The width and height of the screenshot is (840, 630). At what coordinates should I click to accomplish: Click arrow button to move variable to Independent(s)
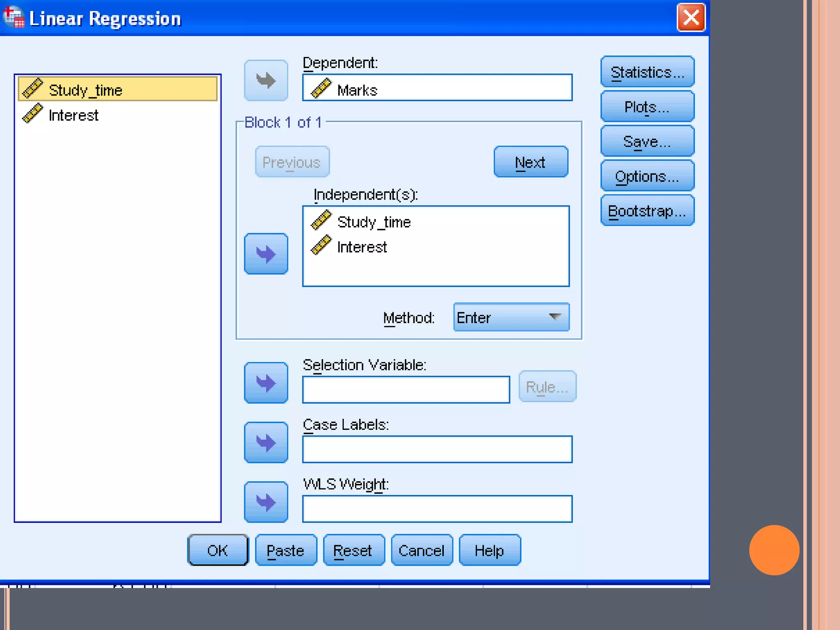coord(266,254)
